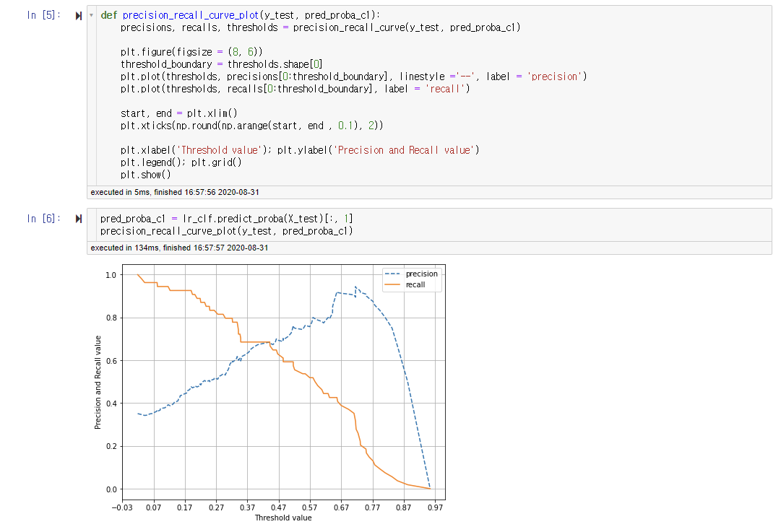Click the 0.6 y-axis tick label
Image resolution: width=781 pixels, height=532 pixels.
(x=111, y=361)
